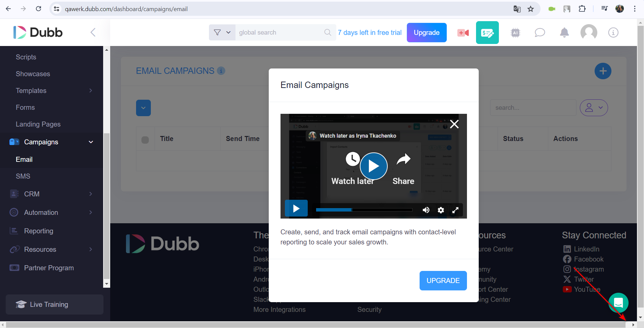644x328 pixels.
Task: Translate this page icon in address bar
Action: [517, 9]
